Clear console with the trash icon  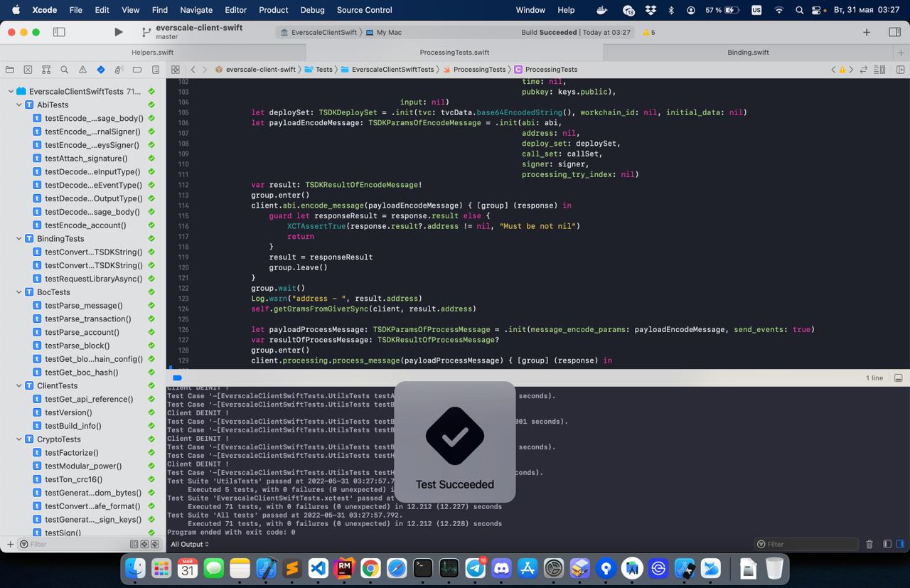tap(869, 544)
